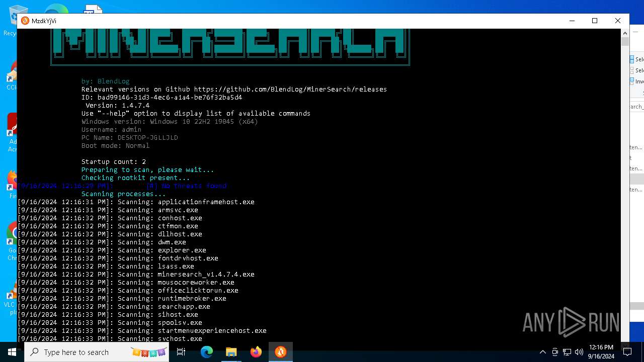This screenshot has width=644, height=362.
Task: Open the Windows Start menu
Action: 12,352
